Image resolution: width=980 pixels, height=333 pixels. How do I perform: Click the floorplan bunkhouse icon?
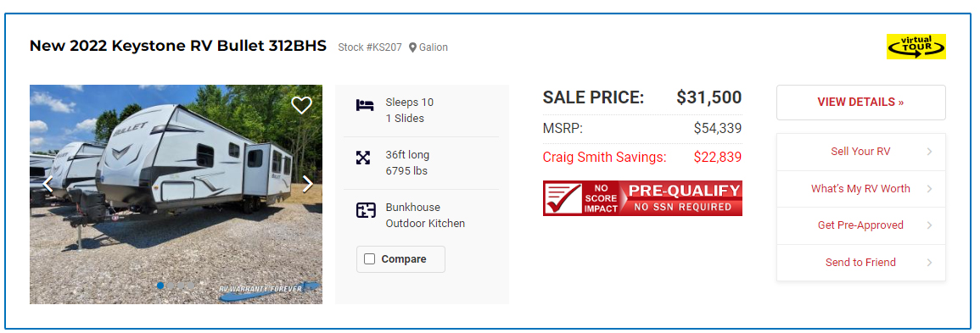[x=366, y=210]
